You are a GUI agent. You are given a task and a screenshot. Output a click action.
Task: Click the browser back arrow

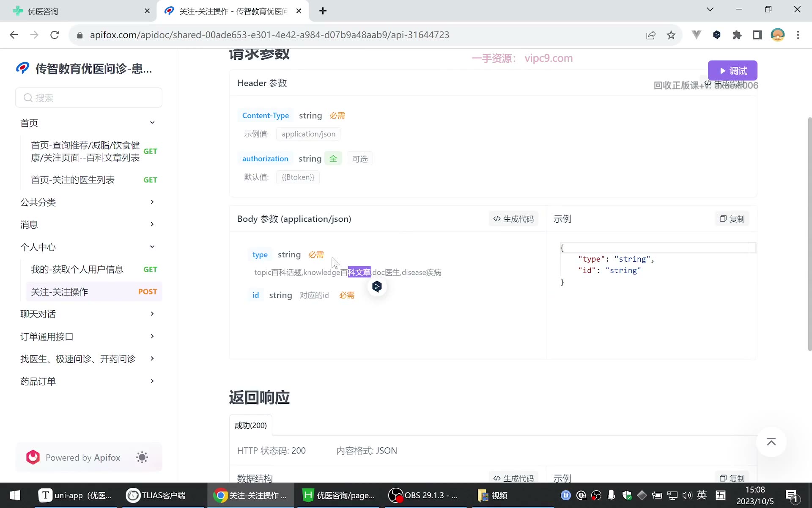click(14, 35)
